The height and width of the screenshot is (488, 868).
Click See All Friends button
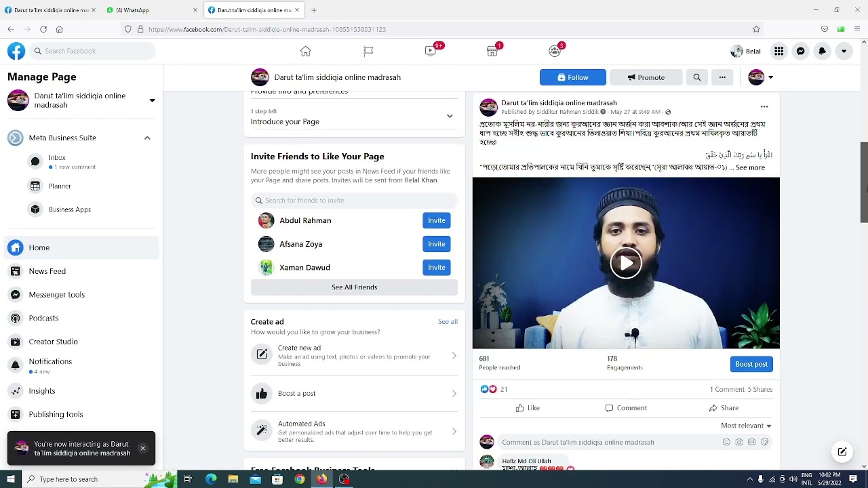(x=354, y=287)
